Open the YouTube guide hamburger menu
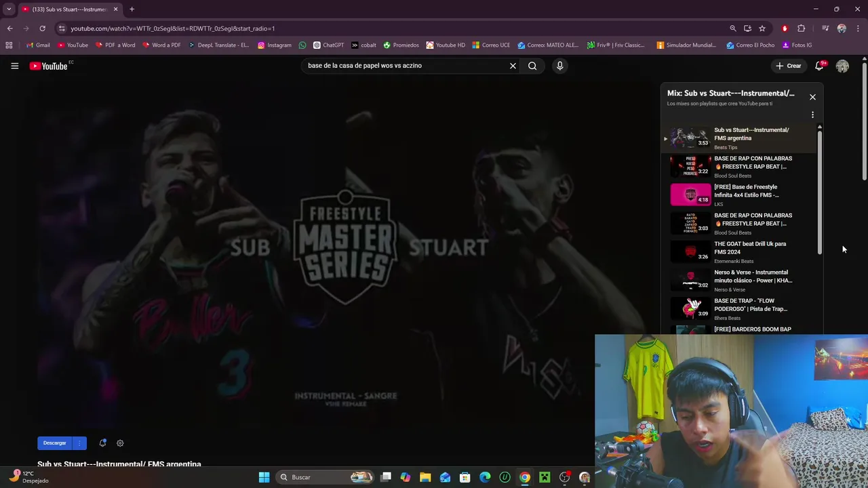This screenshot has width=868, height=488. coord(14,66)
